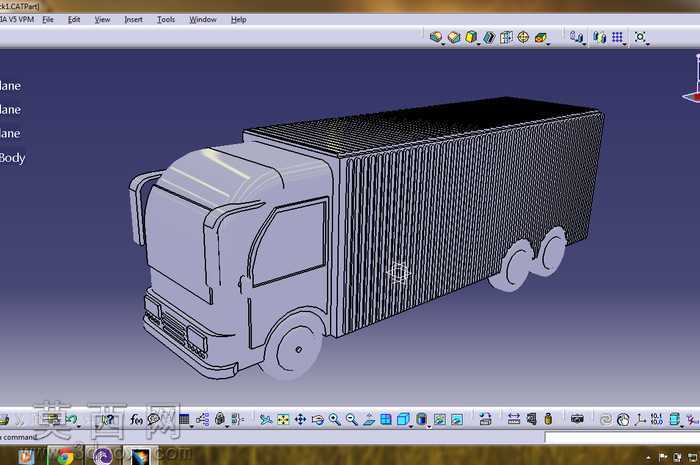700x465 pixels.
Task: Expand the Quick View dropdown arrow
Action: (411, 427)
